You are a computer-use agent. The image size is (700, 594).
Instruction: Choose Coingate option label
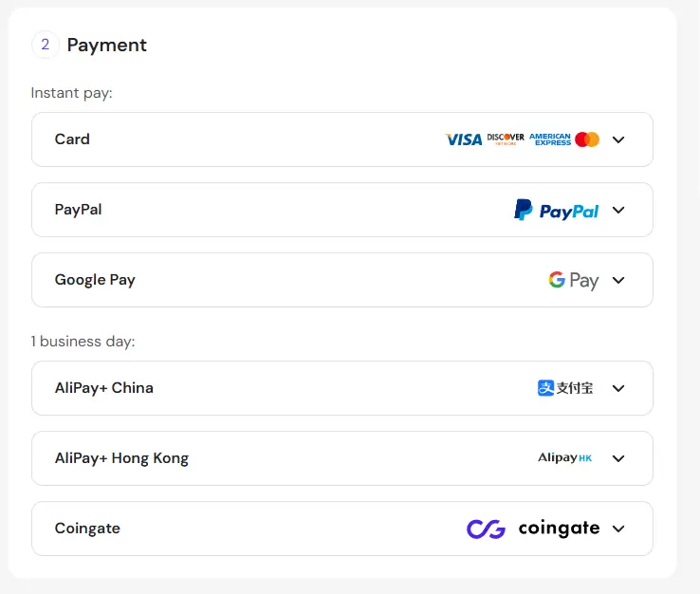pos(87,529)
